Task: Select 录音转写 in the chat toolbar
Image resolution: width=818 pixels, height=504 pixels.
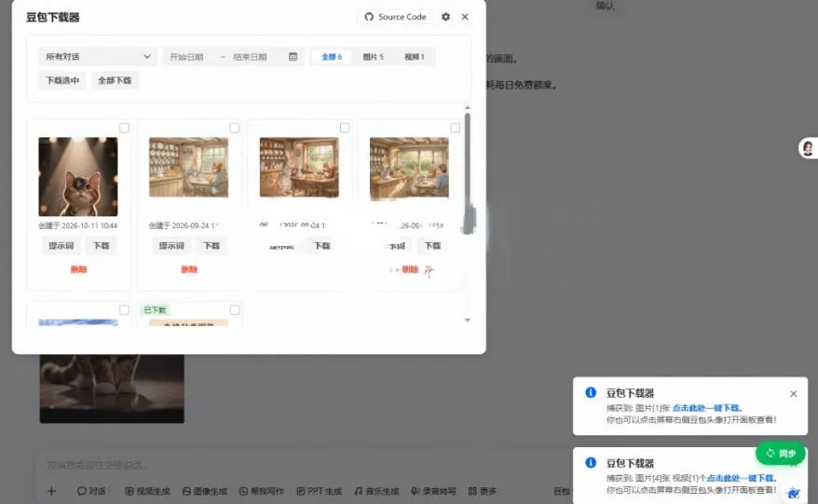Action: [x=433, y=491]
